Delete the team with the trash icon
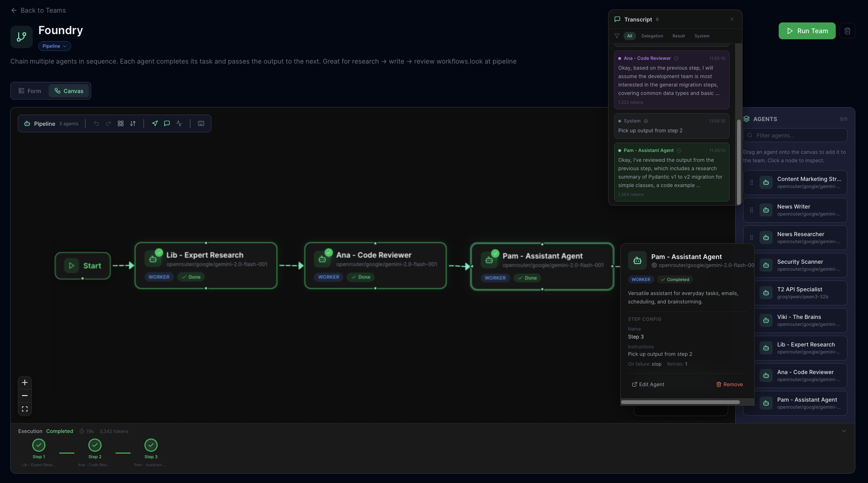This screenshot has height=483, width=868. [x=847, y=31]
